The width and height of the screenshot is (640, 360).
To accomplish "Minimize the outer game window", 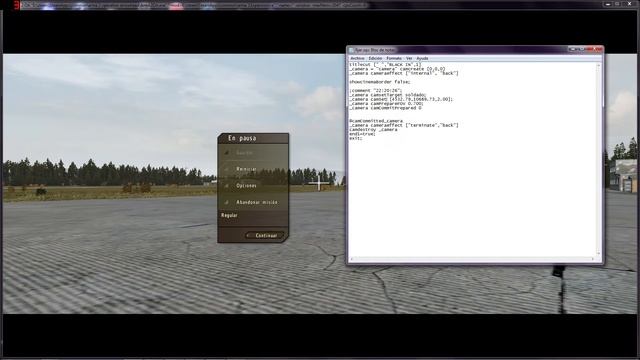I will (608, 4).
